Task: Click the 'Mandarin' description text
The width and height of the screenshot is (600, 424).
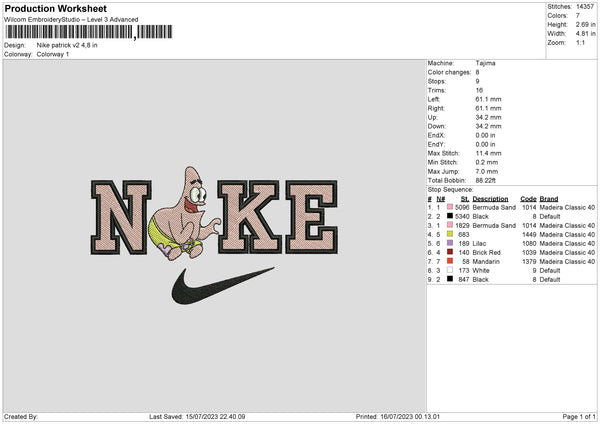Action: point(486,261)
